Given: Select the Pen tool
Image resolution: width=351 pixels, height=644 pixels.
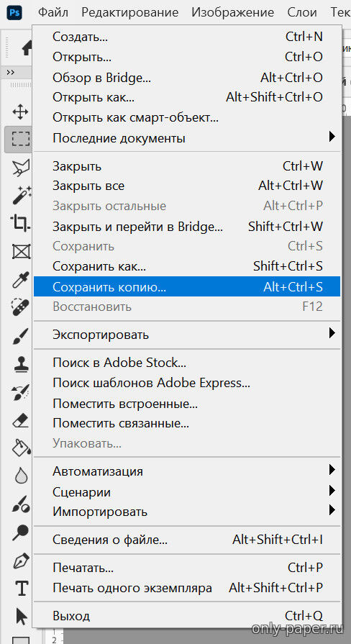Looking at the screenshot, I should pyautogui.click(x=21, y=559).
